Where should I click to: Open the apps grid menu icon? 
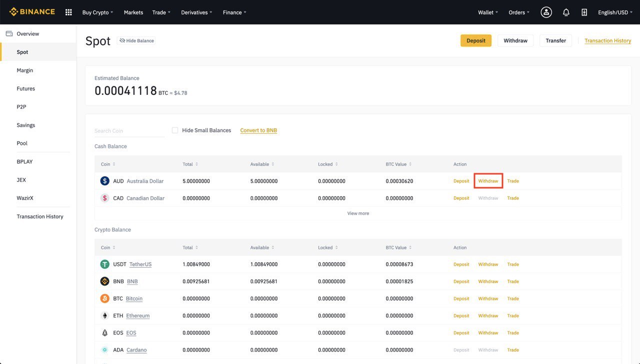69,12
